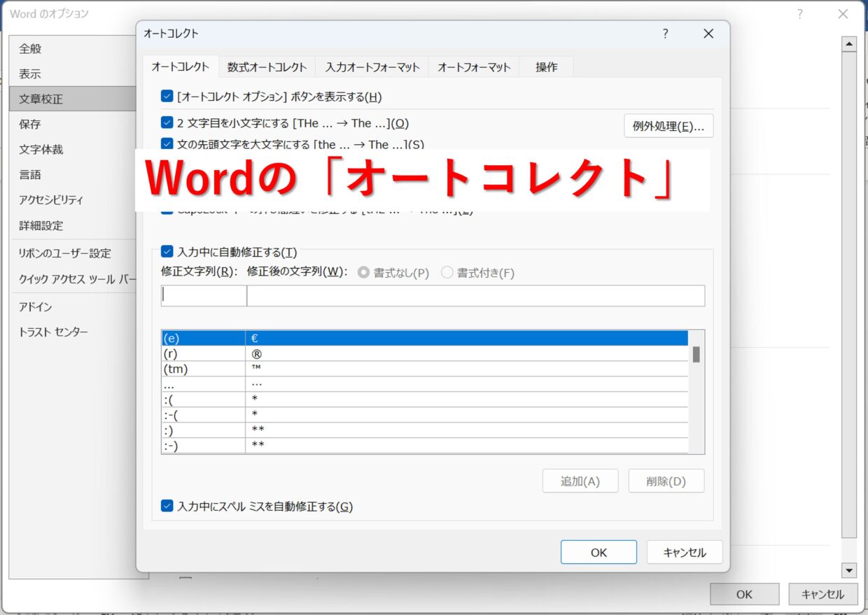Open 表示 in the Word options sidebar
The height and width of the screenshot is (615, 868).
click(x=73, y=74)
